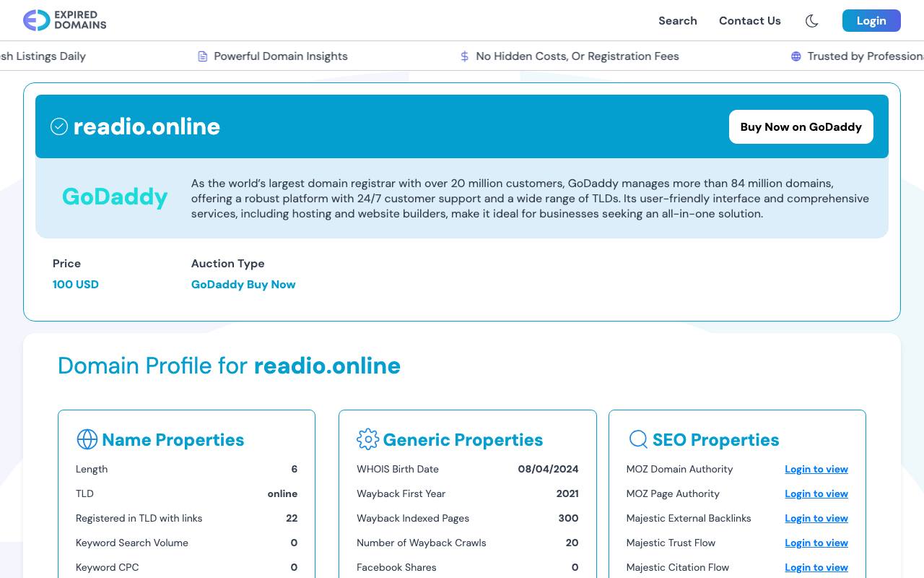
Task: Login to view Majestic Citation Flow
Action: pyautogui.click(x=816, y=567)
